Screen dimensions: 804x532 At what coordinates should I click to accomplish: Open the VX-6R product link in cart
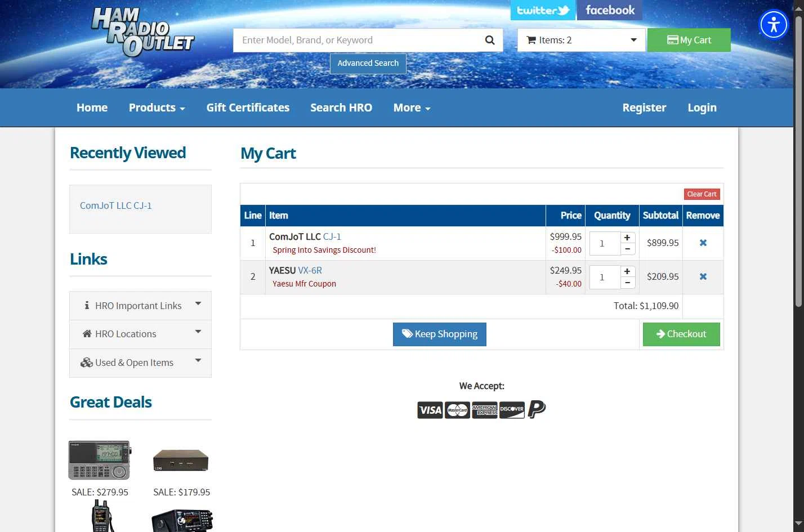click(310, 270)
